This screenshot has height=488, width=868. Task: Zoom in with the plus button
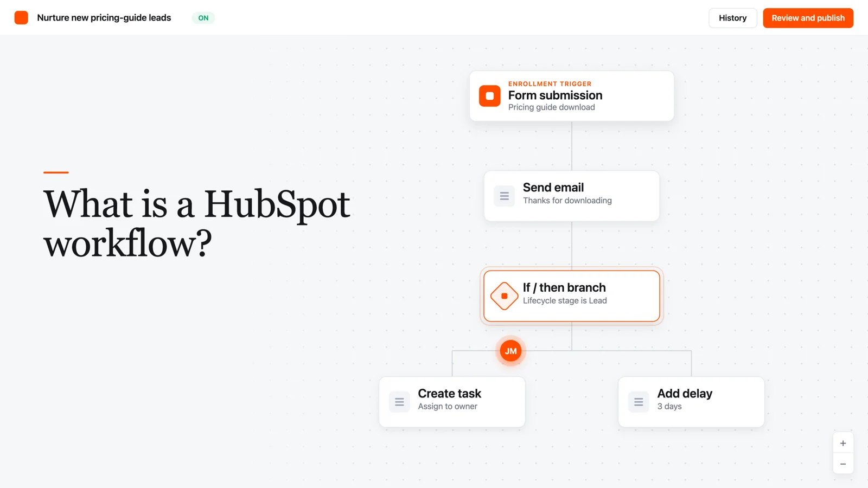(843, 443)
